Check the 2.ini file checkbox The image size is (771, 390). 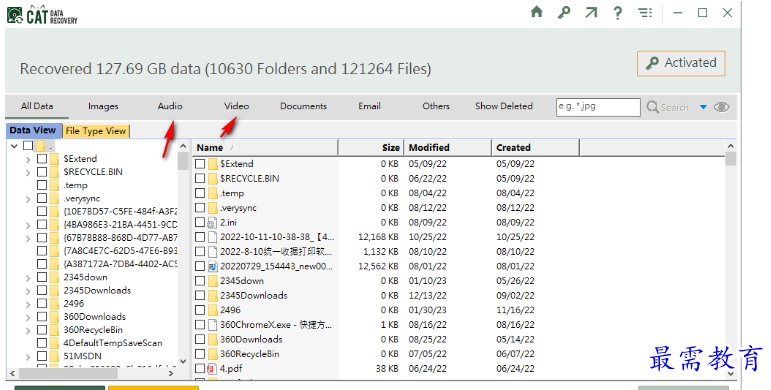coord(200,222)
